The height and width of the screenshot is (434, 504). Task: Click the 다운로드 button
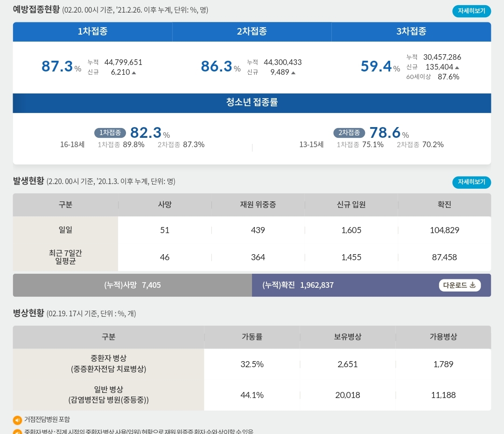coord(460,285)
